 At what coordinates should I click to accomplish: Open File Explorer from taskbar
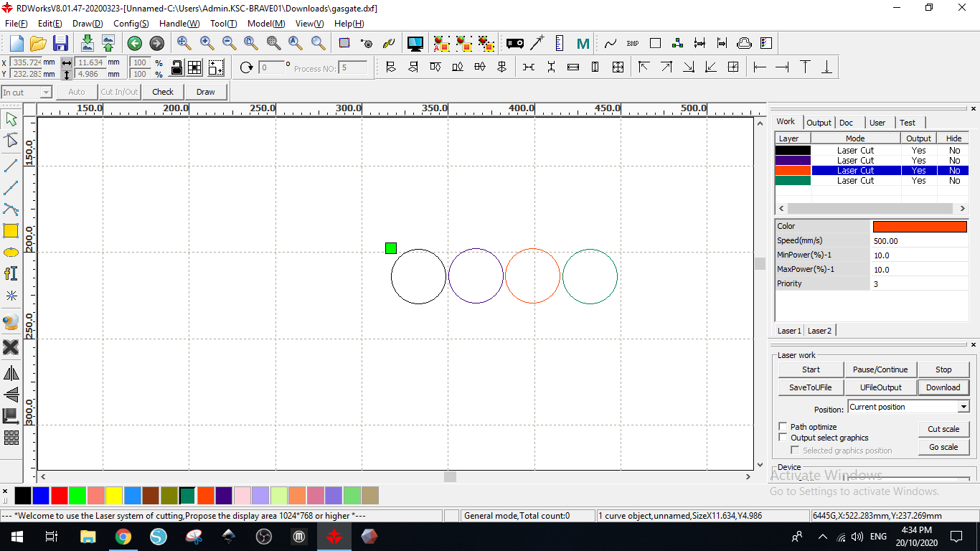tap(88, 536)
